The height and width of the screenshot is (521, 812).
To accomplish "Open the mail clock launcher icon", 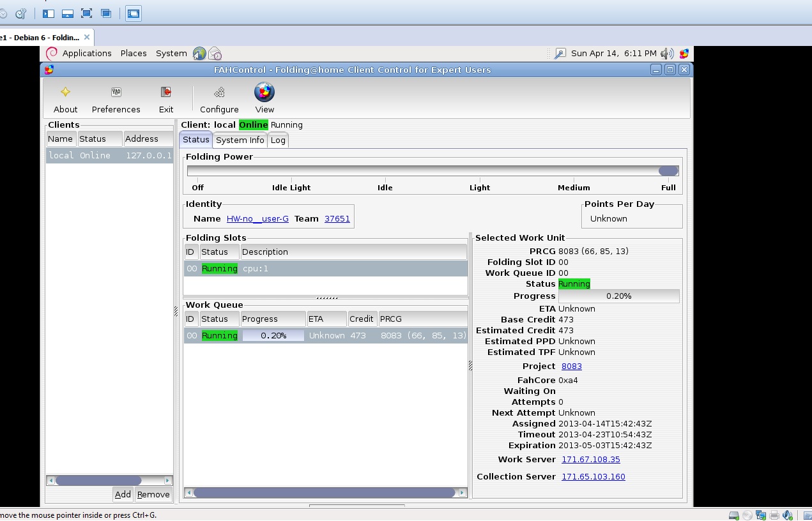I will coord(215,54).
